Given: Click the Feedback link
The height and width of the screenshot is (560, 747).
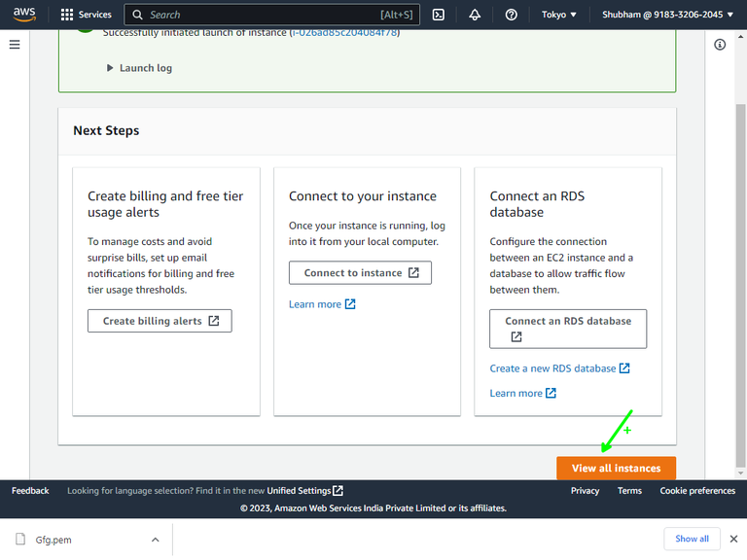Looking at the screenshot, I should 30,490.
